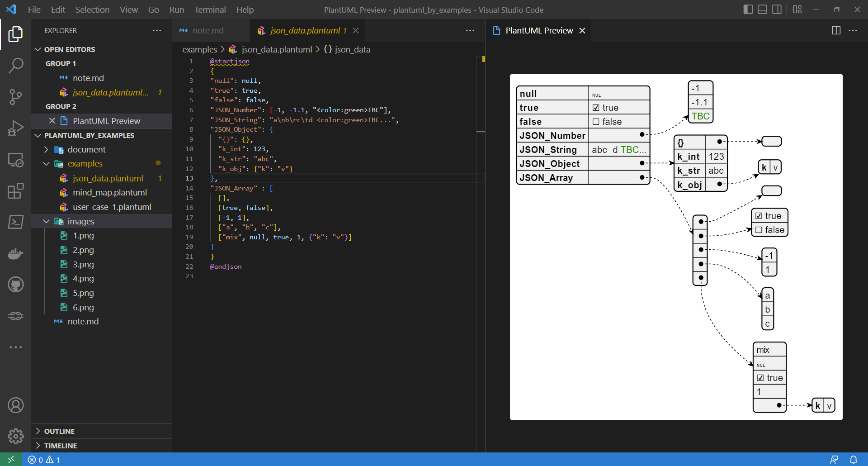The image size is (868, 466).
Task: Customize layout from the title bar
Action: point(797,10)
